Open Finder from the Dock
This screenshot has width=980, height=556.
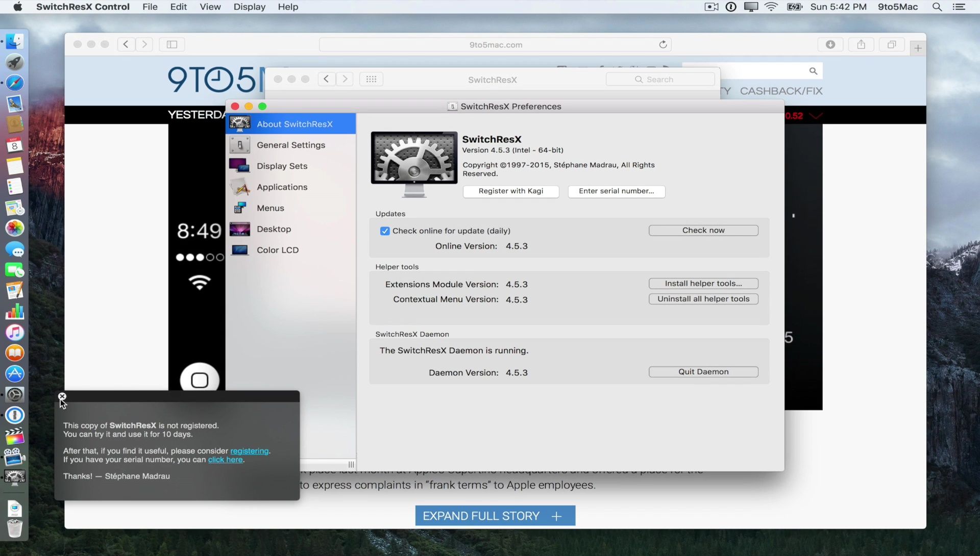pos(15,41)
